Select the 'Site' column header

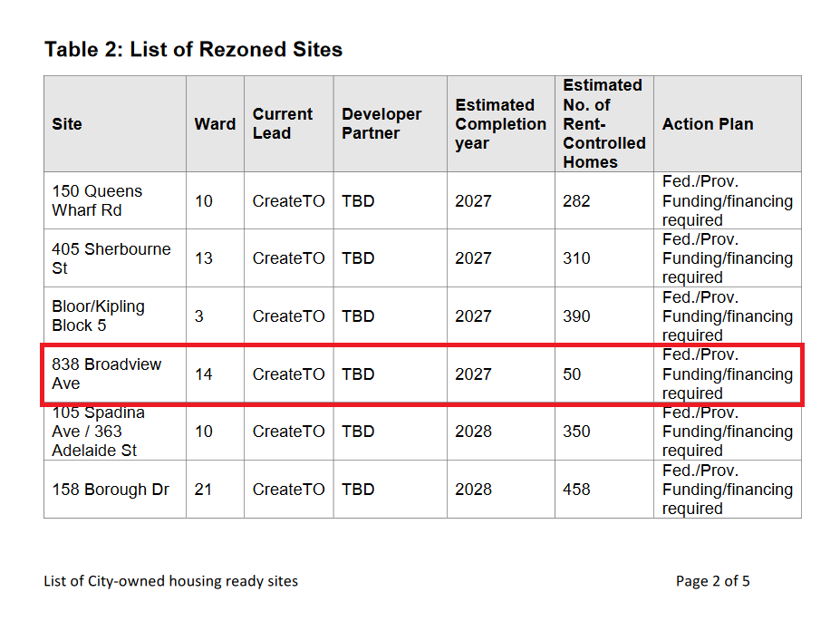point(67,124)
